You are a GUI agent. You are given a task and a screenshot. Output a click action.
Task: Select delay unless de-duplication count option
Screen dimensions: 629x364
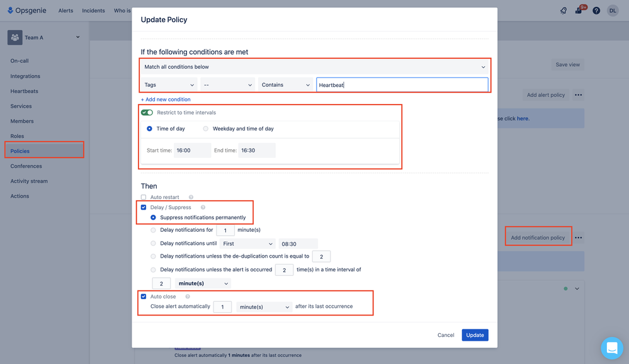[153, 256]
